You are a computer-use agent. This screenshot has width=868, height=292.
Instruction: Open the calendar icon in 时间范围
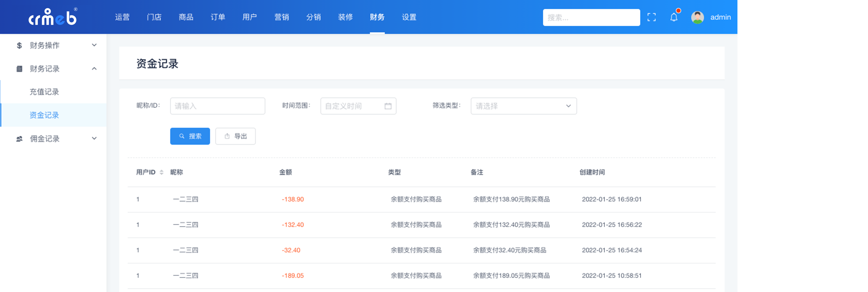click(388, 106)
